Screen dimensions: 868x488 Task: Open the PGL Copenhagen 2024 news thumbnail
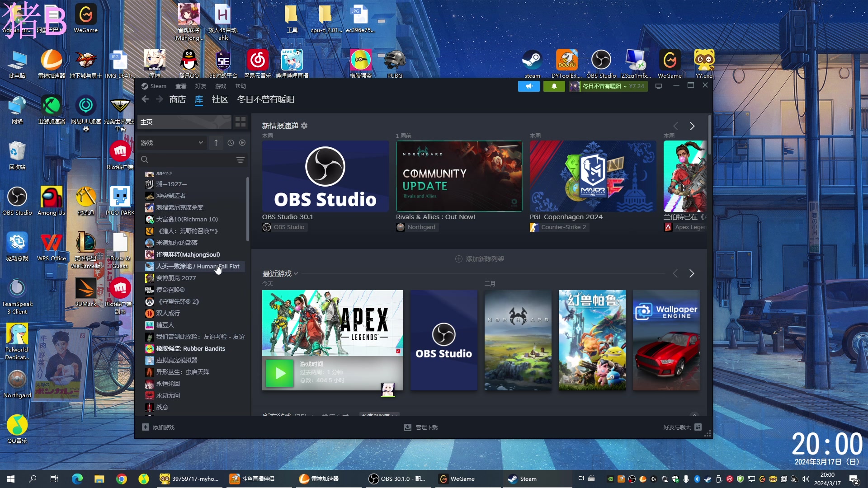coord(593,176)
